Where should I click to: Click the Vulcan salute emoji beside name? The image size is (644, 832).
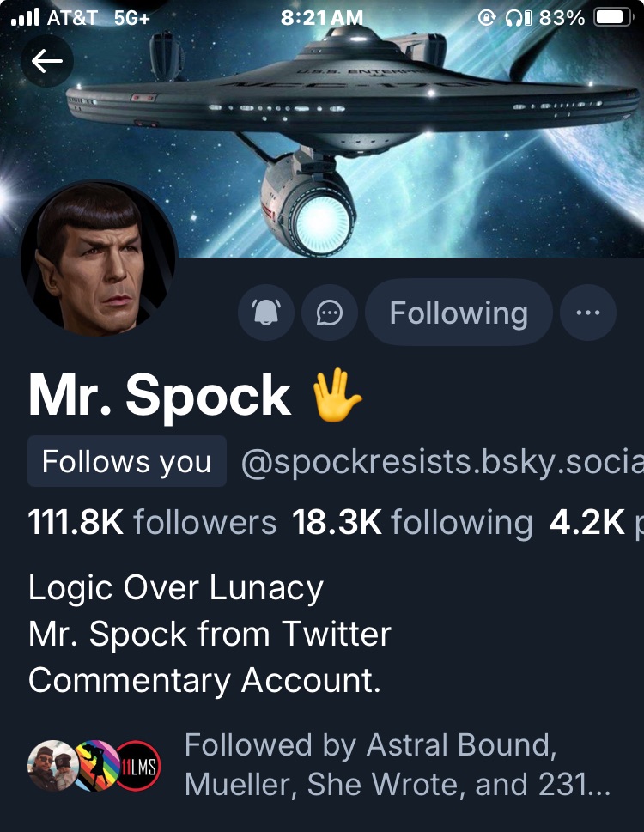337,396
